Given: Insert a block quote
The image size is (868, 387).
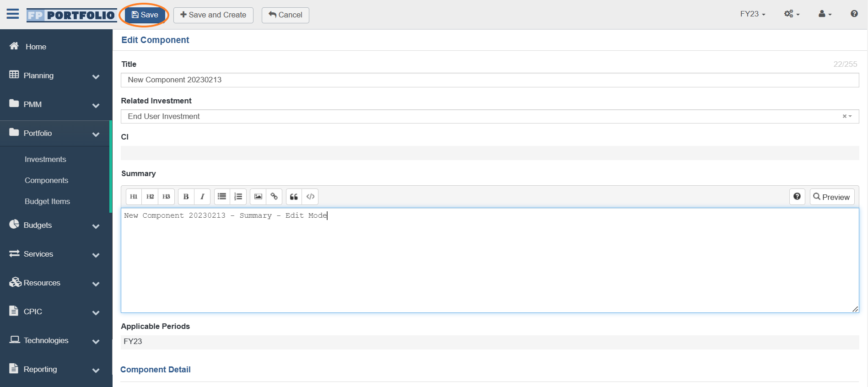Looking at the screenshot, I should 294,197.
